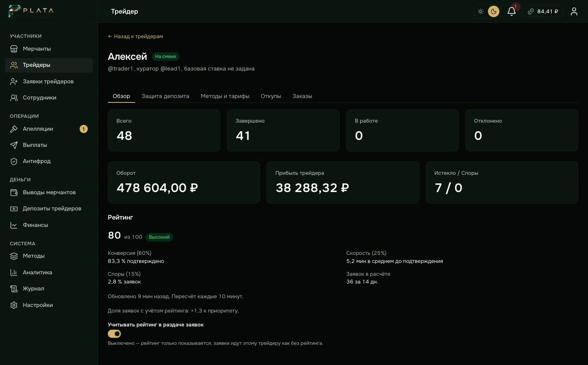The width and height of the screenshot is (588, 365).
Task: Click the 83,3 % подтверждено text
Action: (136, 261)
